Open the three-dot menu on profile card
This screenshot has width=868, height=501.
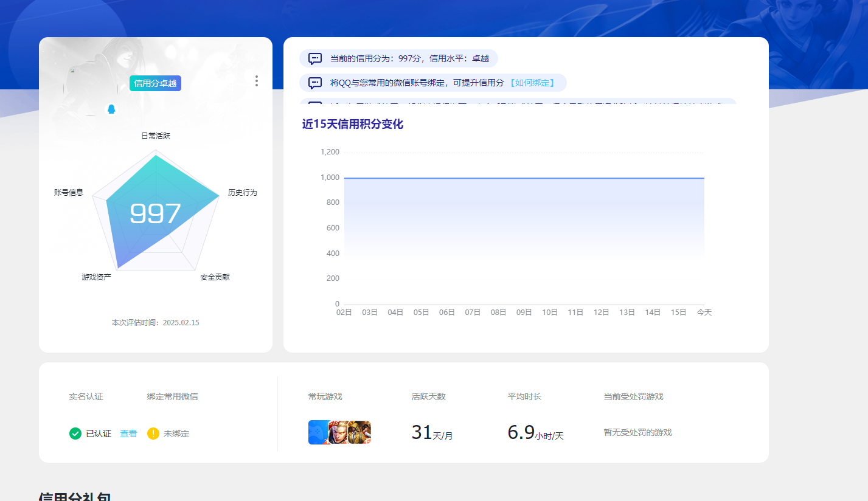pos(256,81)
